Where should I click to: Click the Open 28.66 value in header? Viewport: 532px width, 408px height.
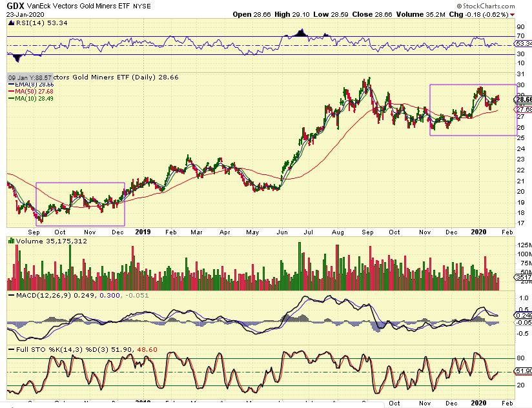(x=252, y=15)
